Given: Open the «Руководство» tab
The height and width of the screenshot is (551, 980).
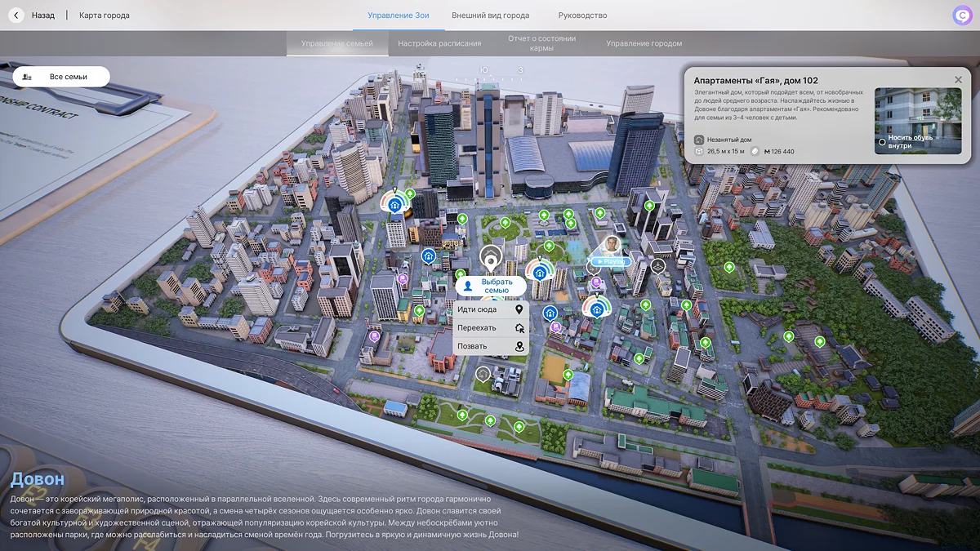Looking at the screenshot, I should 582,16.
